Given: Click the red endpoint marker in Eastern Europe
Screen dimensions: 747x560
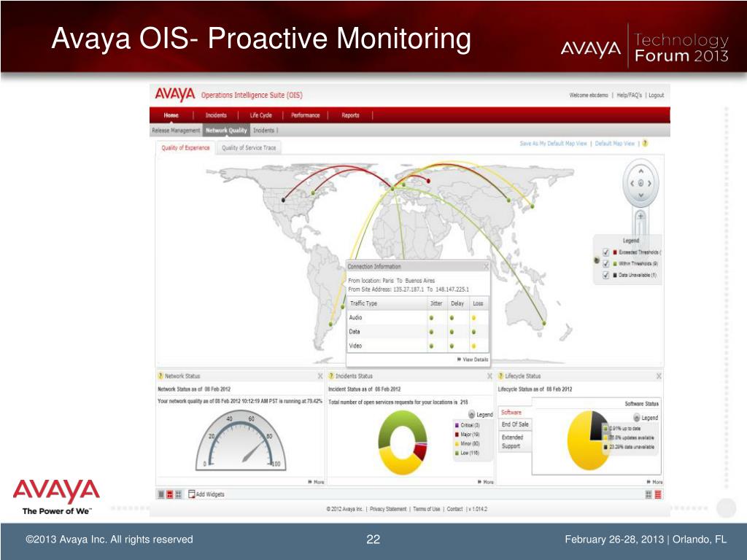Looking at the screenshot, I should [428, 181].
